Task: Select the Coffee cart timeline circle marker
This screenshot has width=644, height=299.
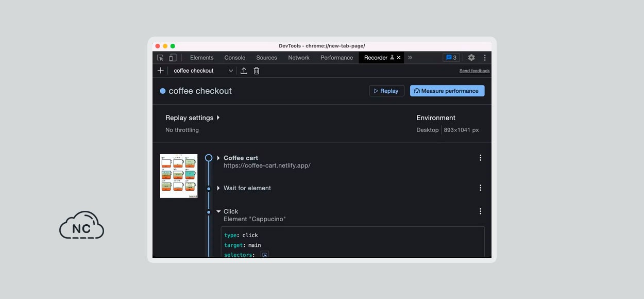Action: [209, 158]
